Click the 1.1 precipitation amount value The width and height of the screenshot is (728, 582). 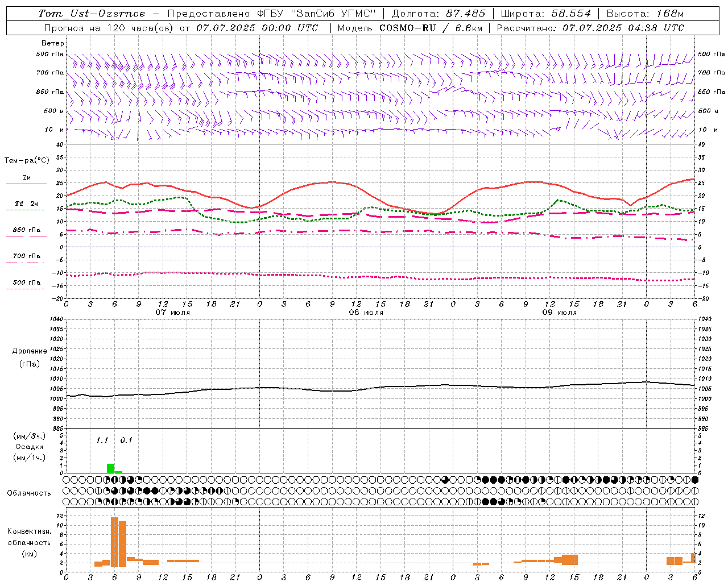[102, 440]
